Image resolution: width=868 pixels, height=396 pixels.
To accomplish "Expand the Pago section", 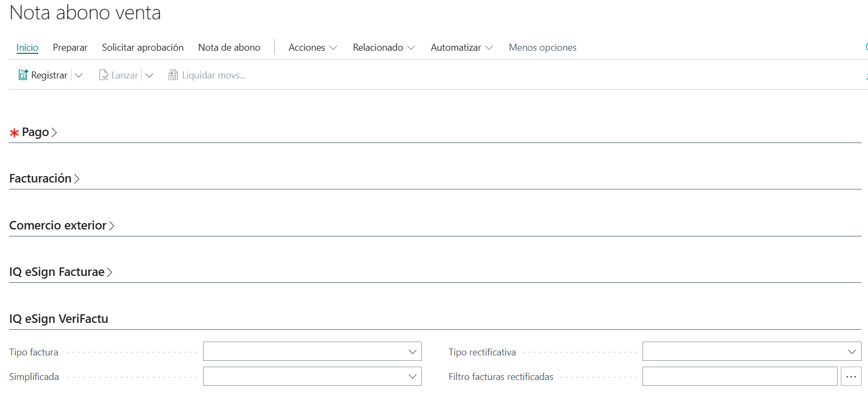I will pyautogui.click(x=35, y=132).
